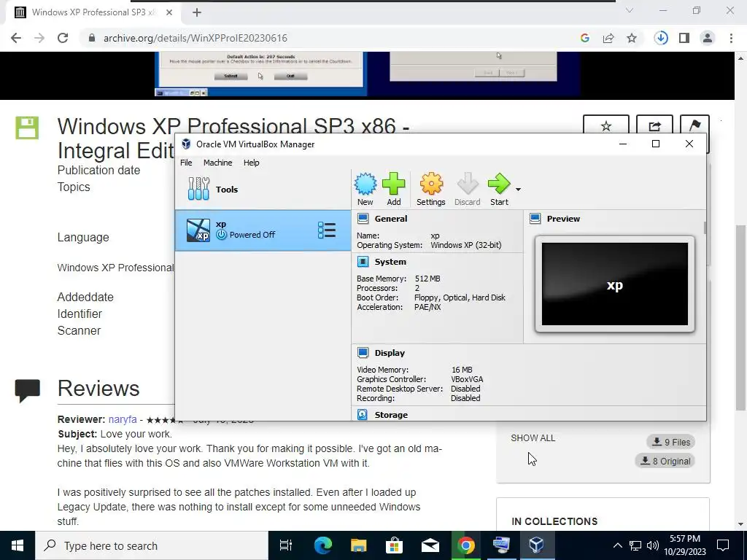The height and width of the screenshot is (560, 747).
Task: Click the 512 MB base memory value
Action: tap(427, 279)
